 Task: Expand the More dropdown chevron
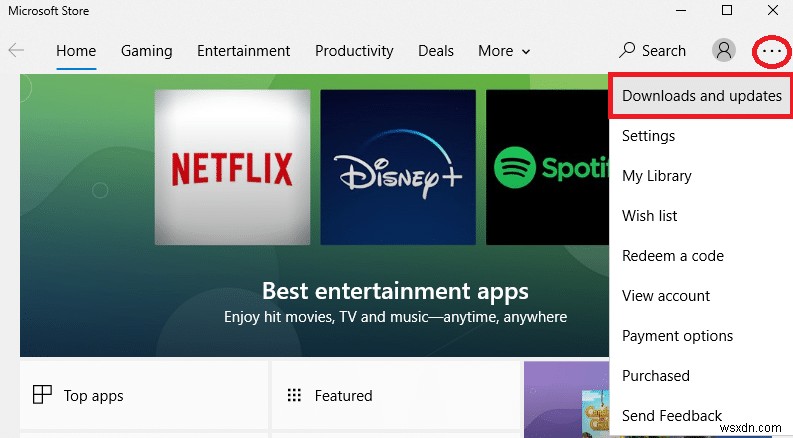coord(526,52)
